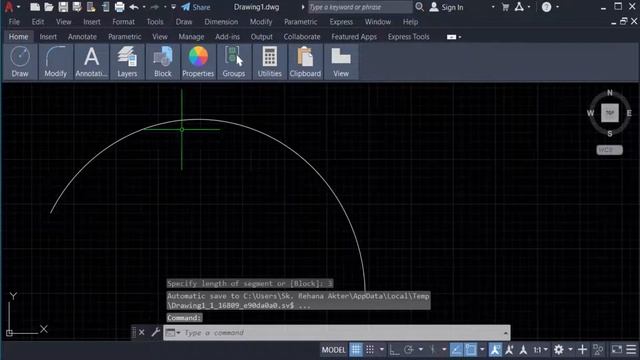This screenshot has height=360, width=640.
Task: Open Quick Access Toolbar customize dropdown
Action: [173, 7]
